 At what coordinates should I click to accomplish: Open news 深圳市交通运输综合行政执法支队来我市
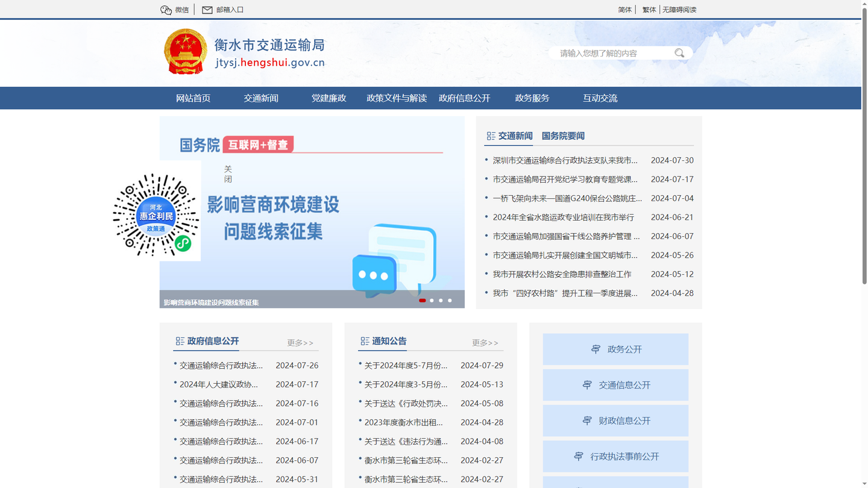565,160
